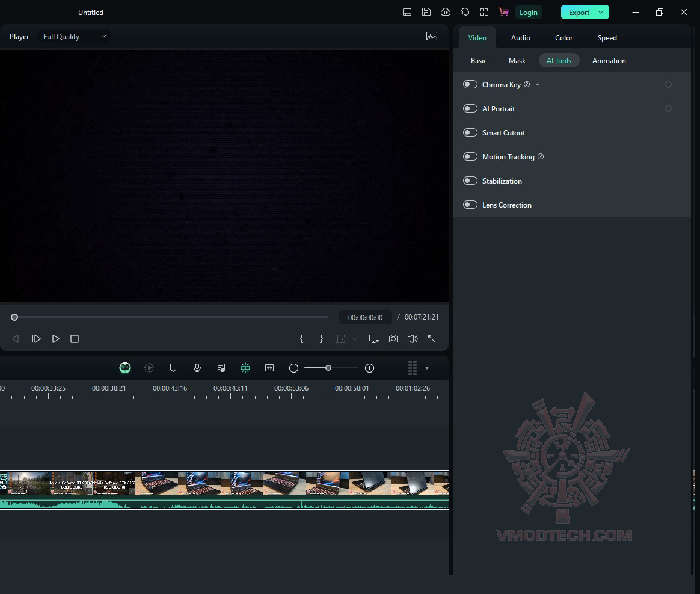Click the mark in brace icon
This screenshot has height=594, width=700.
302,339
